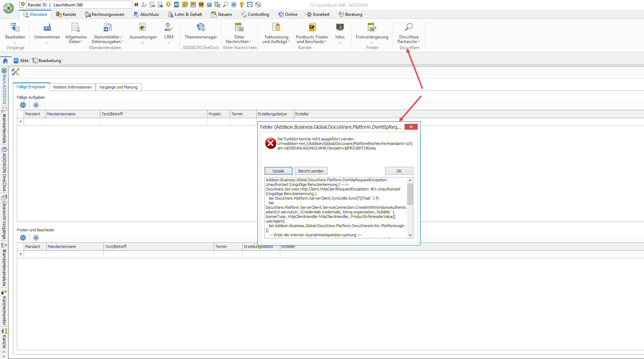This screenshot has height=359, width=644.
Task: Click OK in the error dialog
Action: tap(399, 171)
